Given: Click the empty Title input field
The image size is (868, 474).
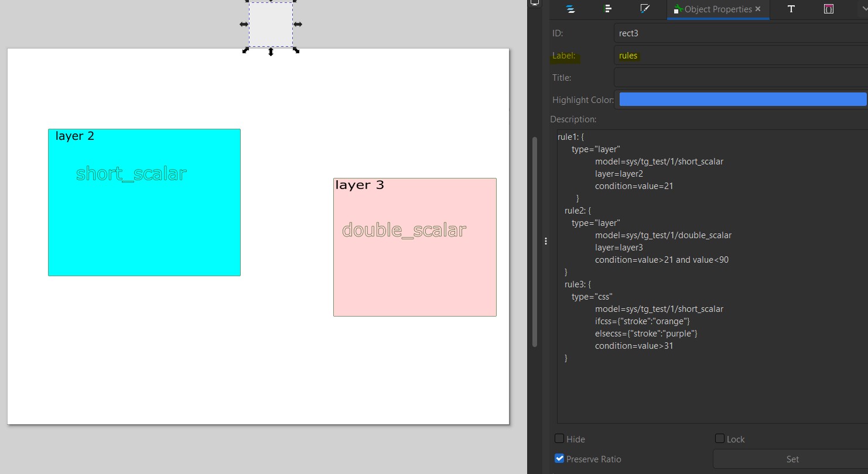Looking at the screenshot, I should (x=741, y=77).
